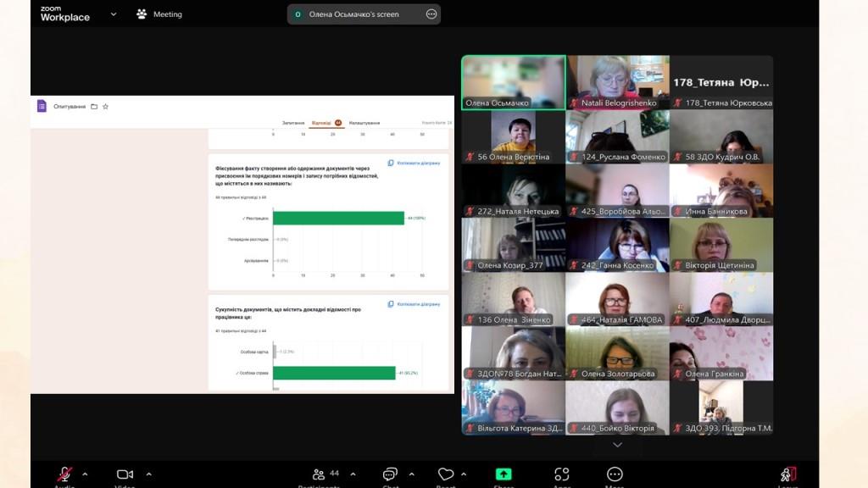This screenshot has height=488, width=868.
Task: Click copy chart icon for Реєстрація question
Action: (391, 164)
